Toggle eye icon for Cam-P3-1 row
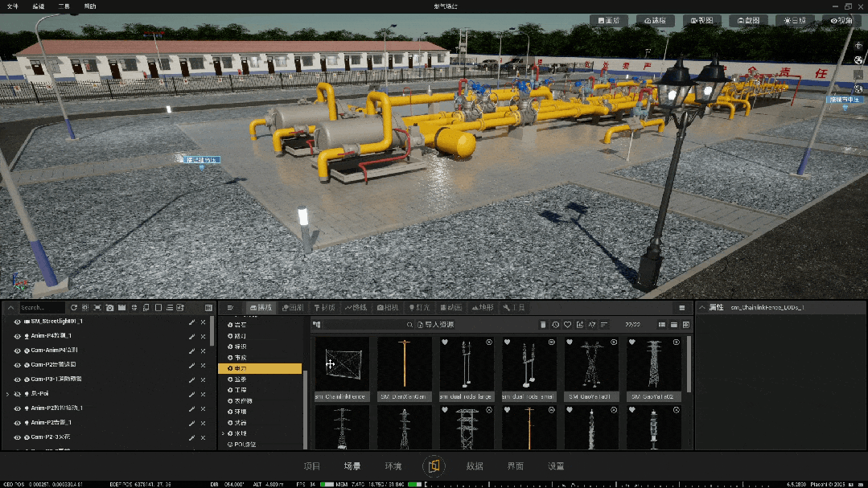The height and width of the screenshot is (488, 868). pyautogui.click(x=17, y=379)
